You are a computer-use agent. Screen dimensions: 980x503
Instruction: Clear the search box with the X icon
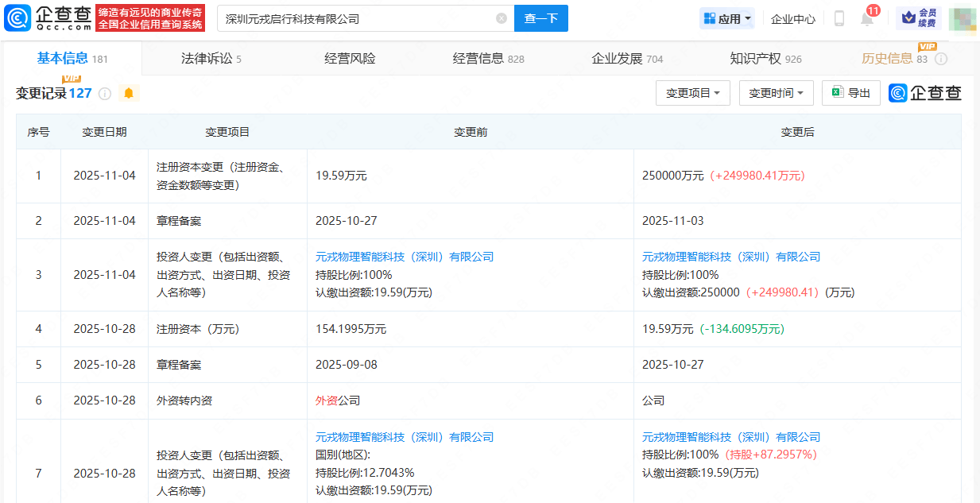[x=502, y=18]
